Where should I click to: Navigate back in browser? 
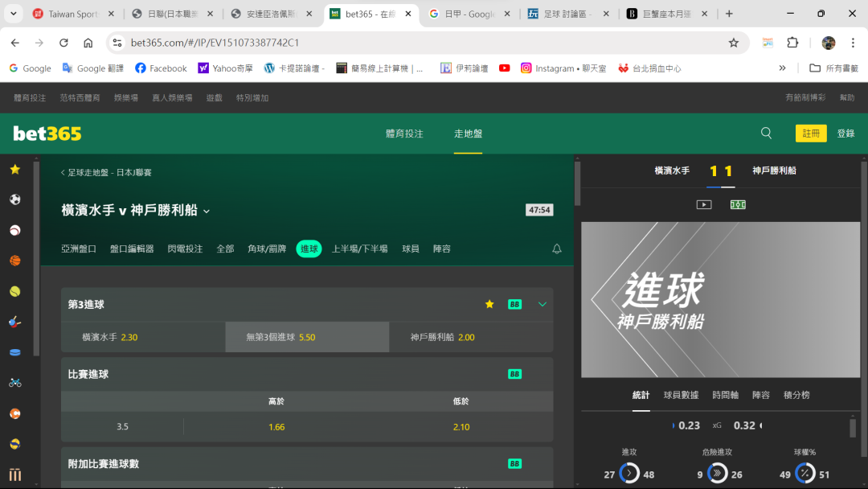point(15,43)
